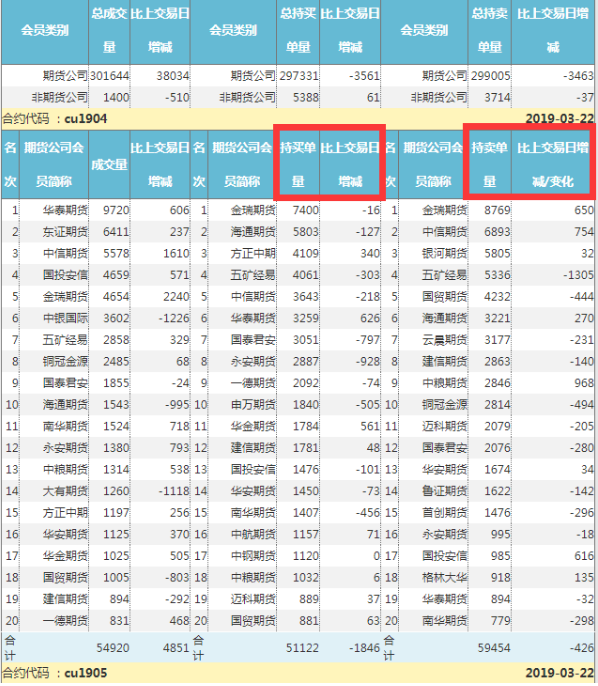Click 中银国际 member name
598x686 pixels.
[65, 318]
